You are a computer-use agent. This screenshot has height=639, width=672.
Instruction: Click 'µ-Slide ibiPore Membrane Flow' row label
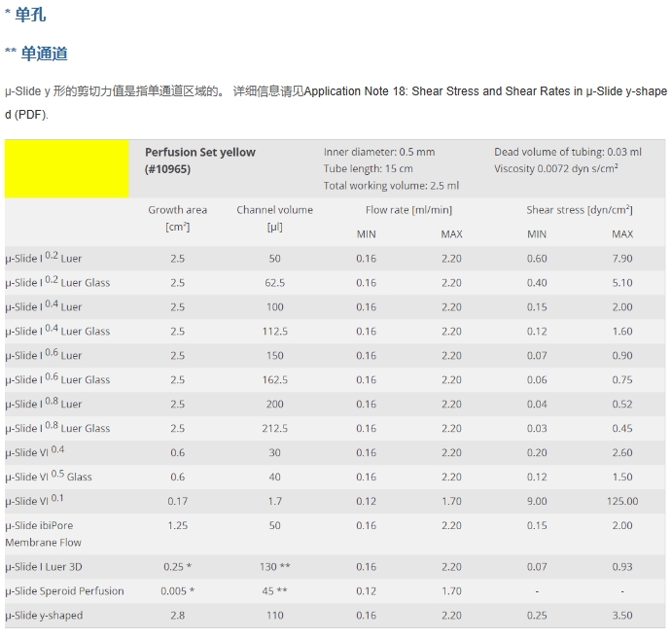[x=44, y=534]
